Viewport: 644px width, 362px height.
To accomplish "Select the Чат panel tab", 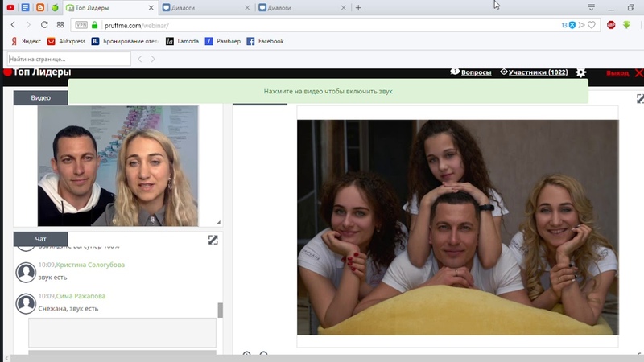I will 41,239.
